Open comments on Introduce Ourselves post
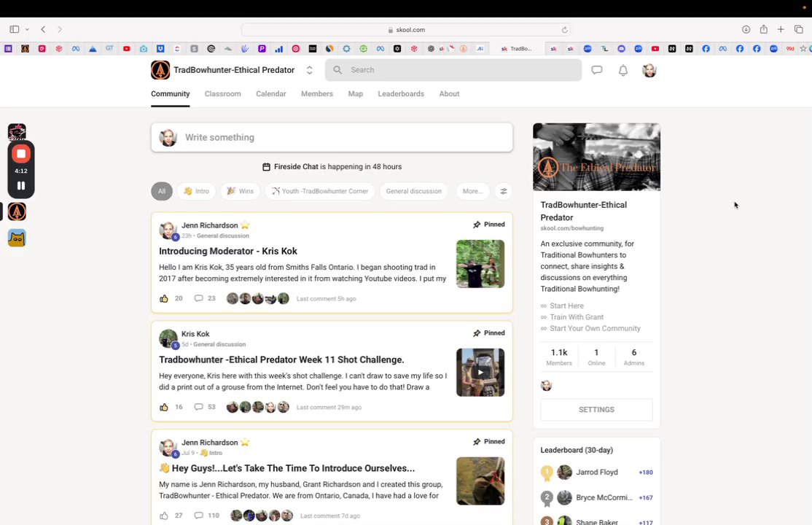Image resolution: width=812 pixels, height=525 pixels. (x=206, y=516)
